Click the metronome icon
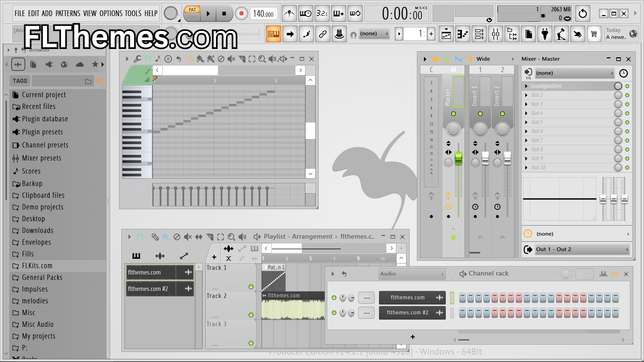Image resolution: width=644 pixels, height=362 pixels. [289, 14]
